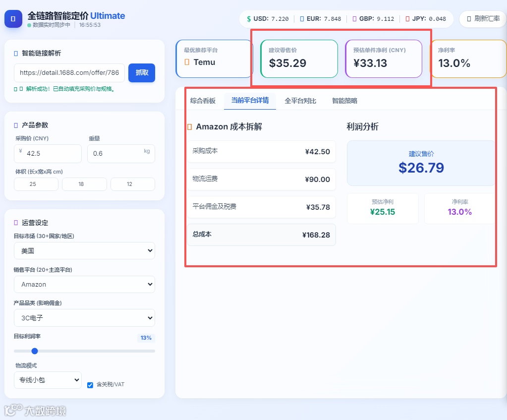Click the width input showing 18
The width and height of the screenshot is (507, 420).
point(84,184)
